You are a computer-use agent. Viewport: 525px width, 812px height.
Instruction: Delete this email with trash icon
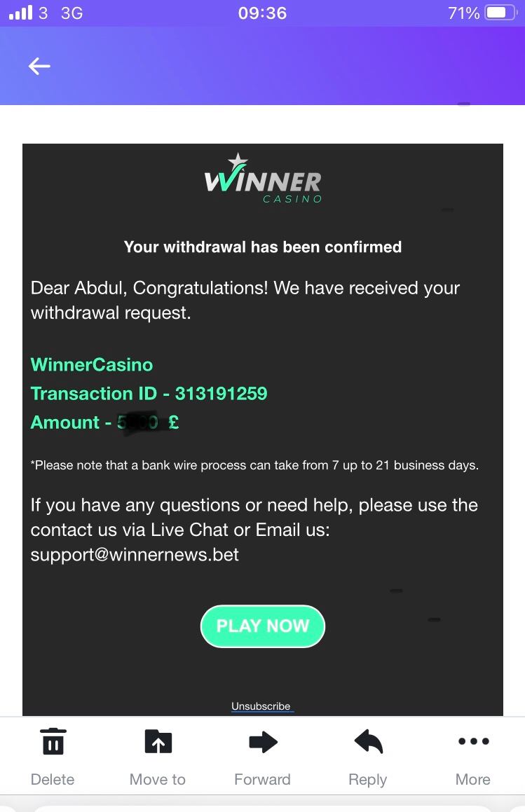pos(53,742)
